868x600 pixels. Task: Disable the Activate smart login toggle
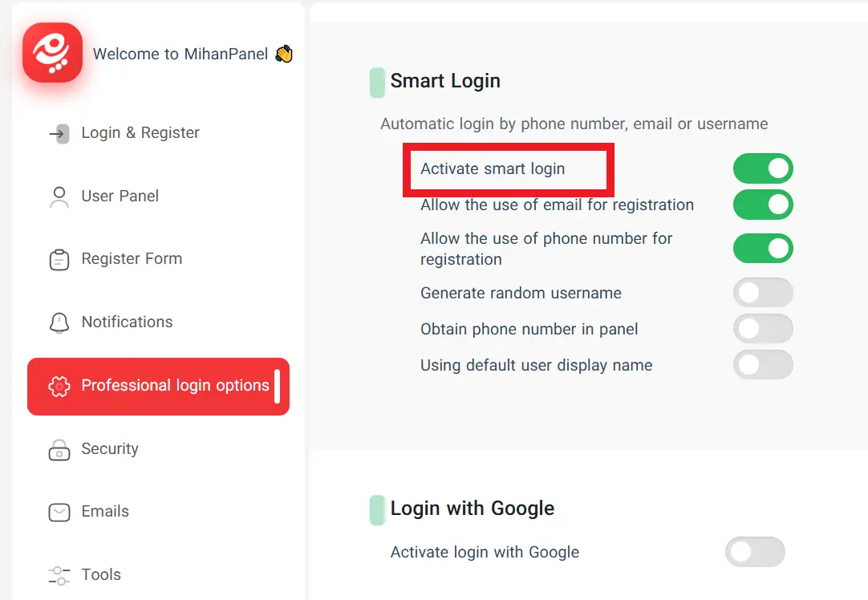(763, 168)
